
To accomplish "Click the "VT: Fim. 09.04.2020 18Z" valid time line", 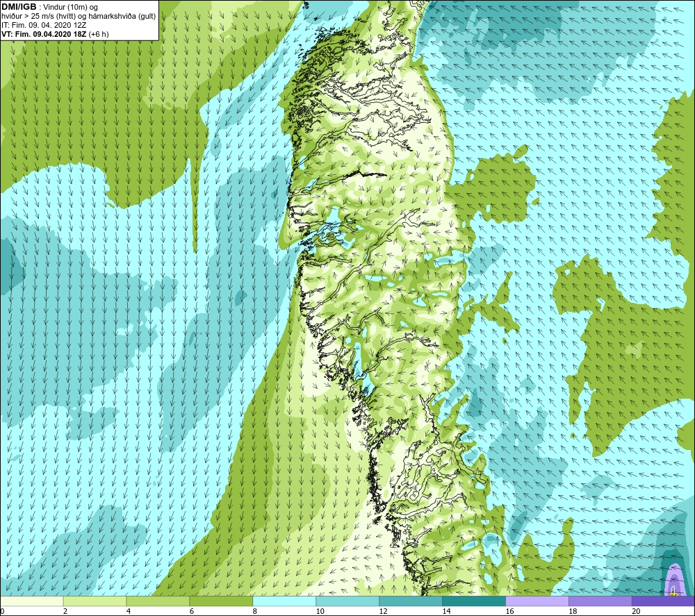I will (x=44, y=34).
